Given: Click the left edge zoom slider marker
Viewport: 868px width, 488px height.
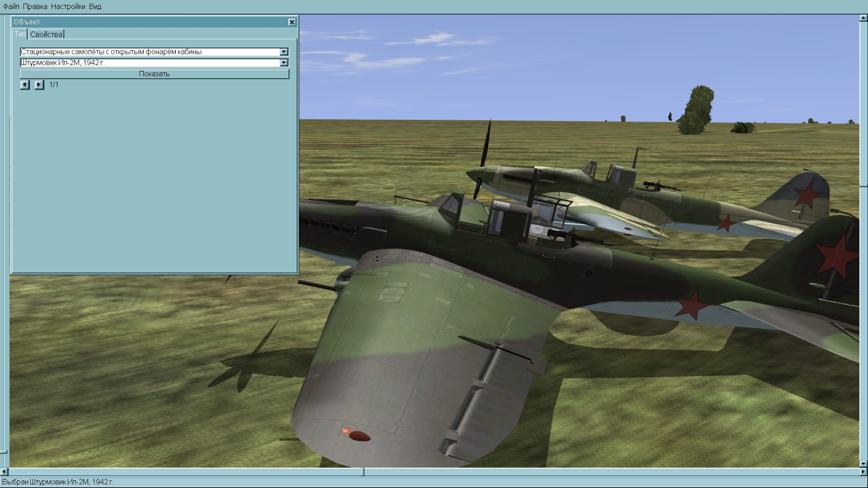Looking at the screenshot, I should pos(4,451).
